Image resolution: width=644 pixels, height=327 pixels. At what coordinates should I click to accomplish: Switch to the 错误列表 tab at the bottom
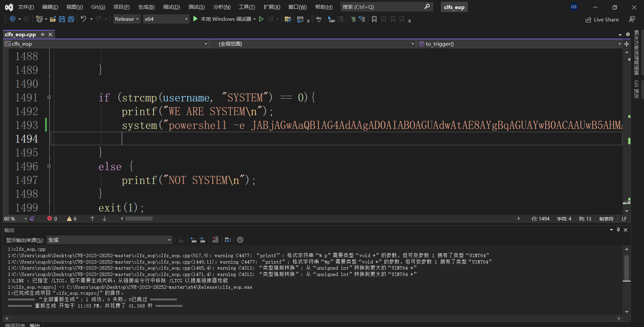(15, 325)
